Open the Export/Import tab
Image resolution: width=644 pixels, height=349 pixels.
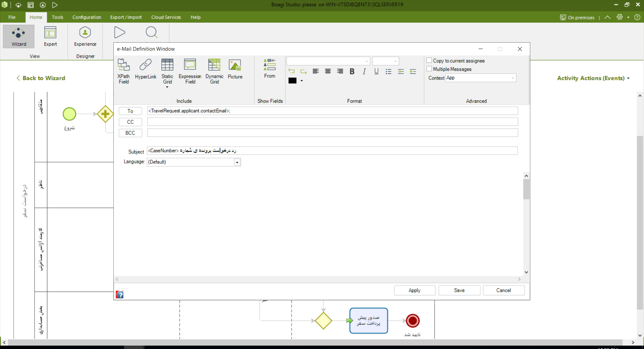[126, 17]
